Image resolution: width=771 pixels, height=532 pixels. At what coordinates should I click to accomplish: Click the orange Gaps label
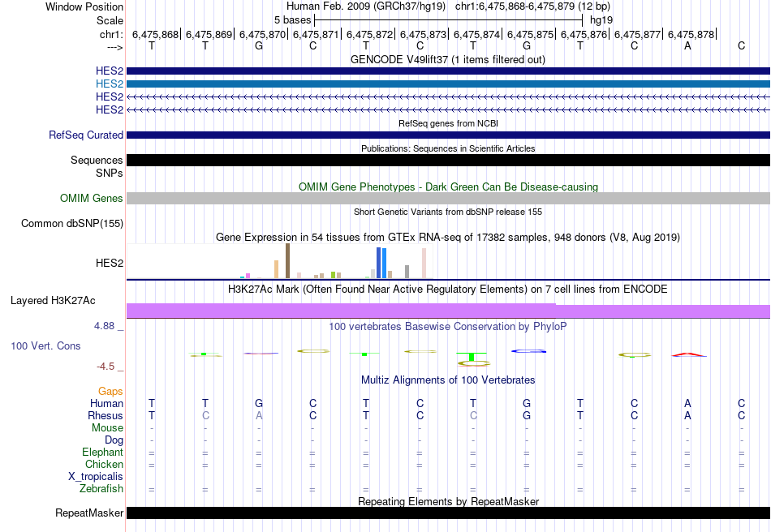click(110, 391)
